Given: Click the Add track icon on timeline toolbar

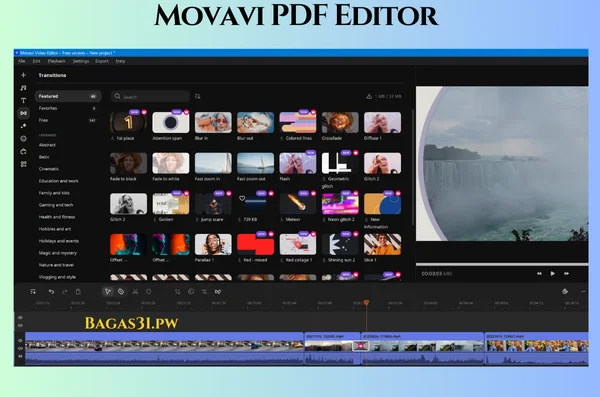Looking at the screenshot, I should pos(33,292).
